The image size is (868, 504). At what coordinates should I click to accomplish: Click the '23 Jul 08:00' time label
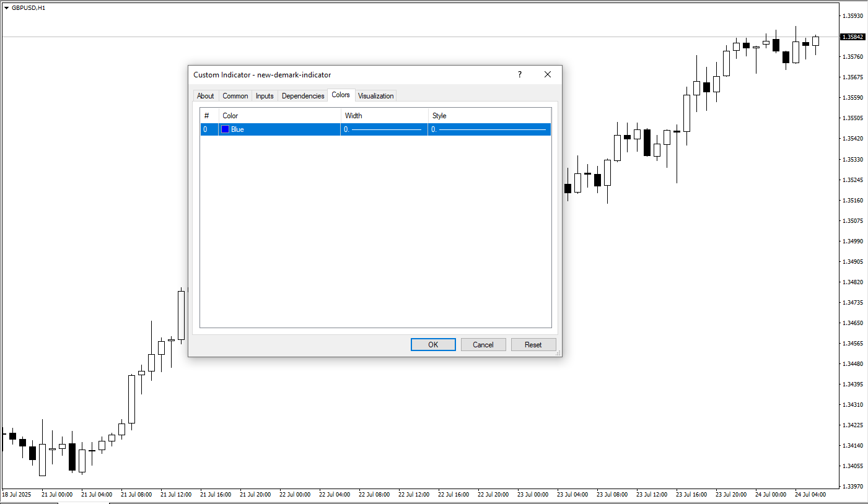[612, 495]
